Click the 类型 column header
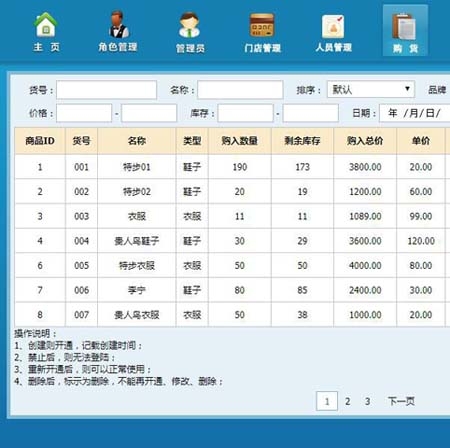The height and width of the screenshot is (448, 450). click(192, 141)
